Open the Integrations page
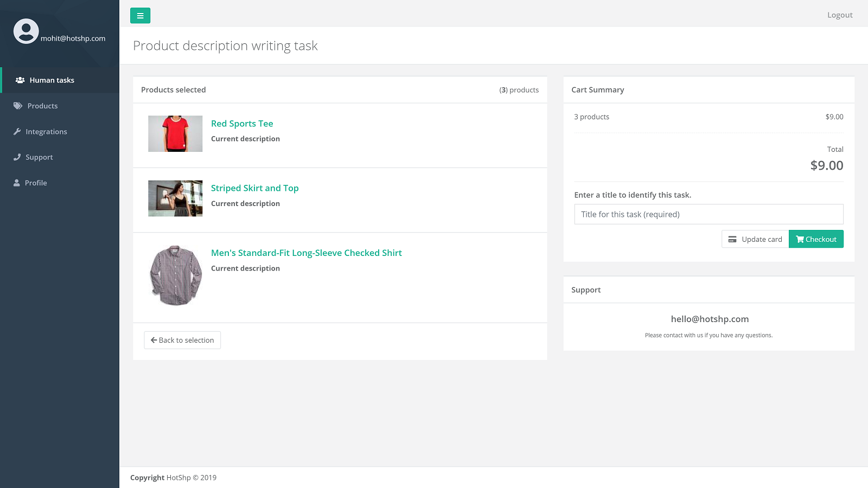Image resolution: width=868 pixels, height=488 pixels. pos(46,132)
